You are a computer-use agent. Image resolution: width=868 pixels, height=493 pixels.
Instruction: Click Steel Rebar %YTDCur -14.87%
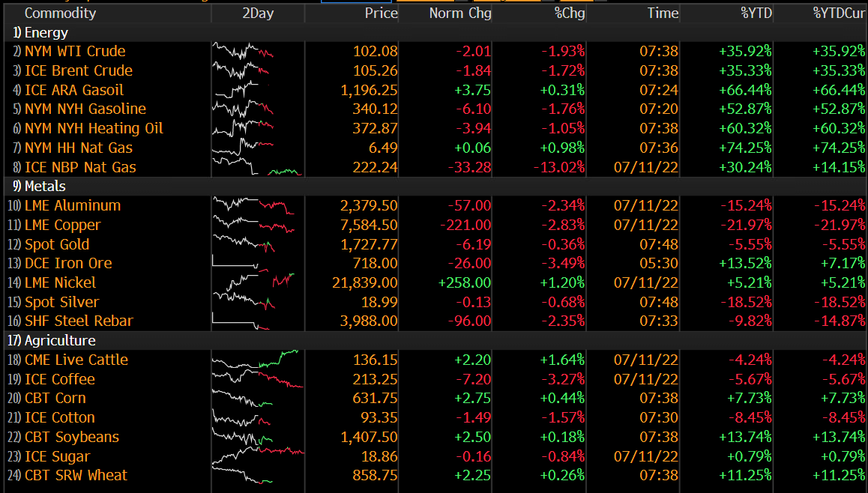840,321
